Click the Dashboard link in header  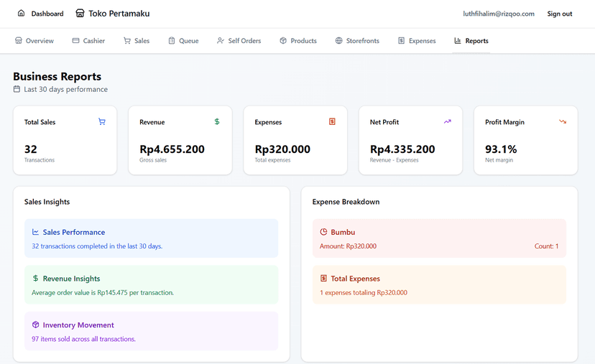pos(41,13)
